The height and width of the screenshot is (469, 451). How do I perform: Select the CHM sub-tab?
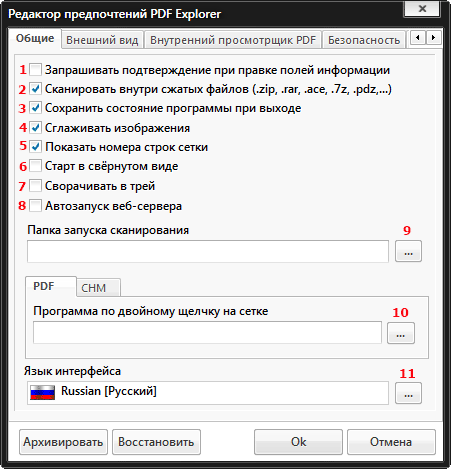[94, 288]
